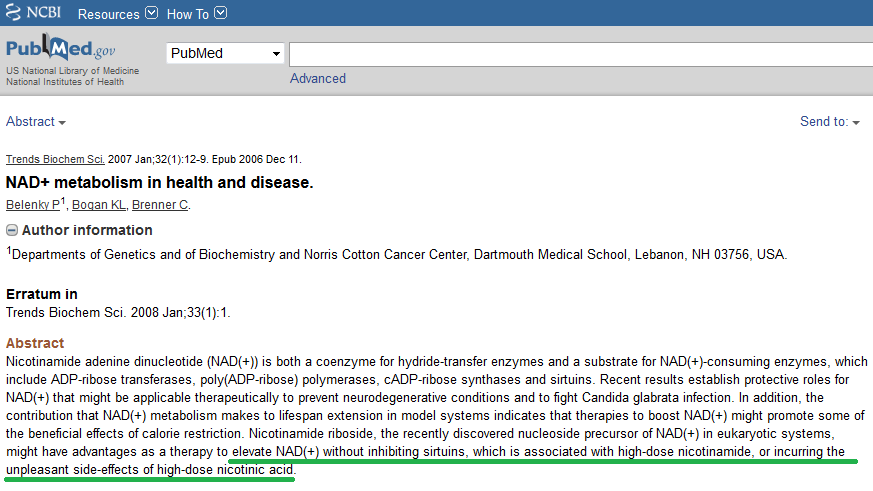Viewport: 873px width, 491px height.
Task: Click the Erratum in heading
Action: tap(42, 295)
